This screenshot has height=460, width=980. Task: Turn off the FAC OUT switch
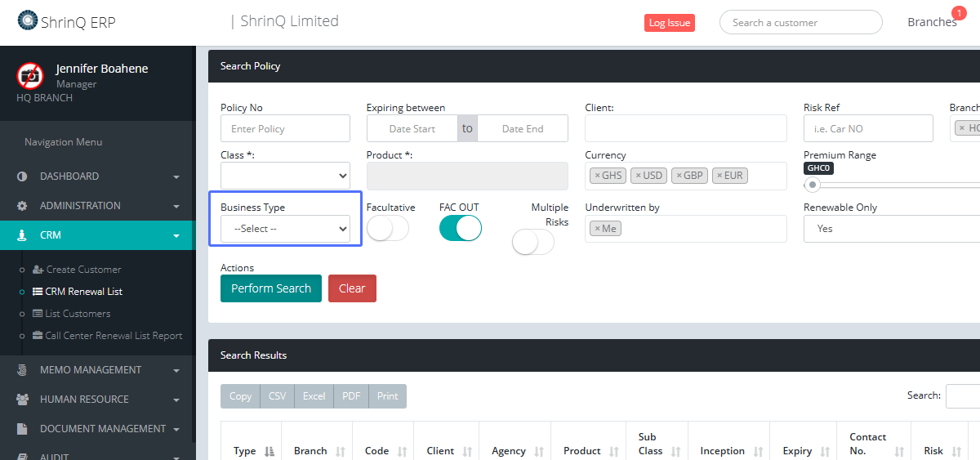pyautogui.click(x=461, y=229)
